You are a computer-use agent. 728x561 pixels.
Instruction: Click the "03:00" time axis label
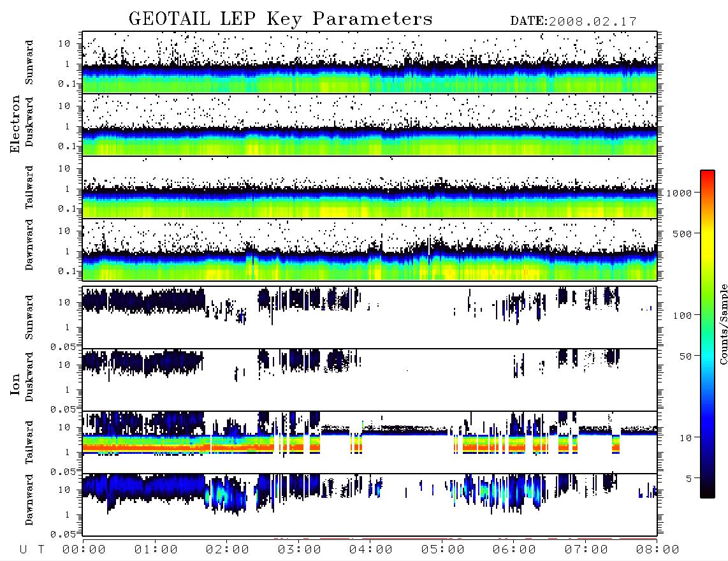coord(300,550)
